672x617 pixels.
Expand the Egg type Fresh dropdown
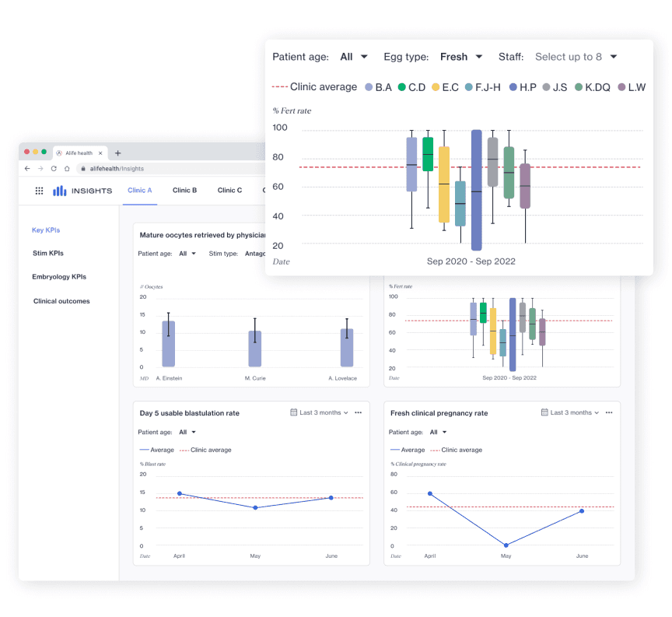coord(461,57)
